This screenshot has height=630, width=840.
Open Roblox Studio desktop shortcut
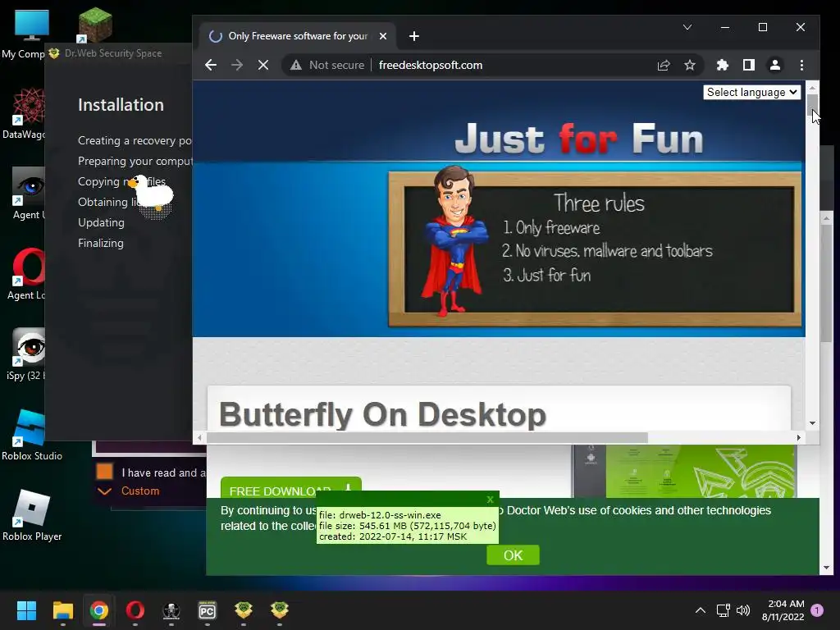tap(32, 435)
